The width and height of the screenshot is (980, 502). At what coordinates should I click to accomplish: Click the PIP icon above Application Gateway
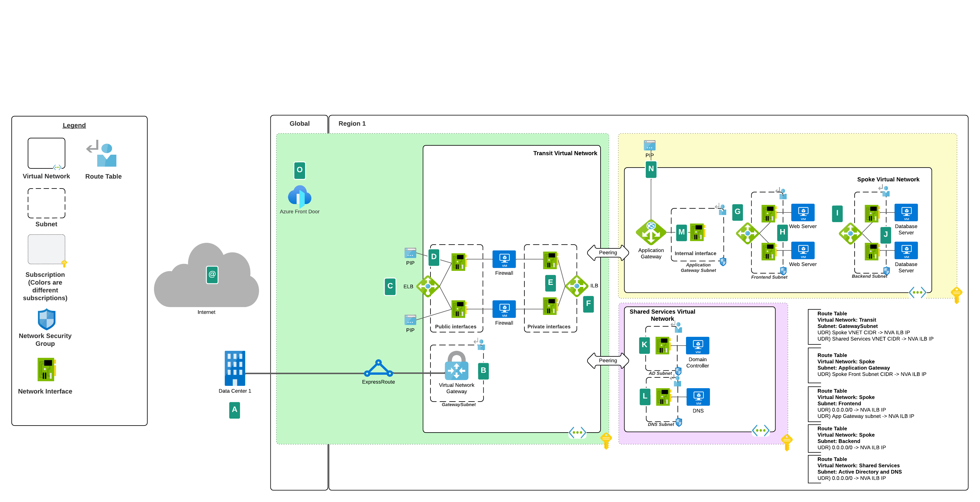[650, 146]
